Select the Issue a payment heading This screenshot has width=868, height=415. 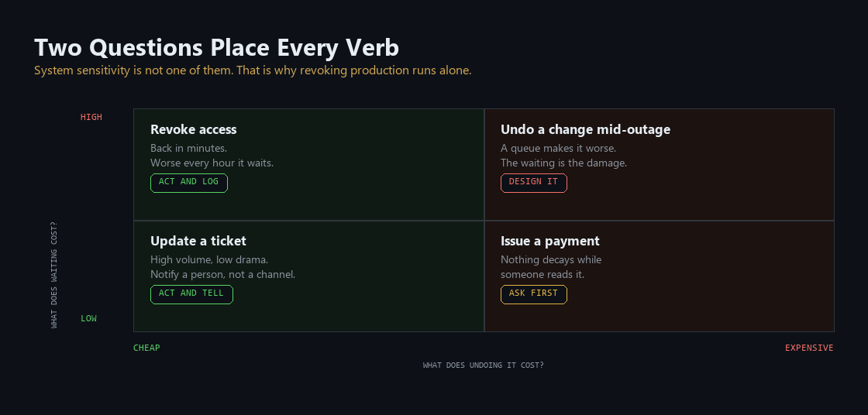[x=549, y=242]
